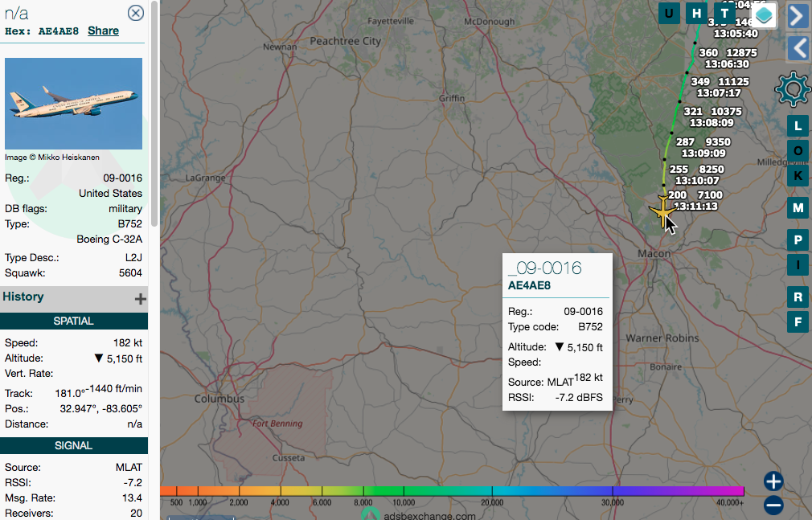The width and height of the screenshot is (812, 520).
Task: Click hex code AE4AE8 in popup
Action: 529,285
